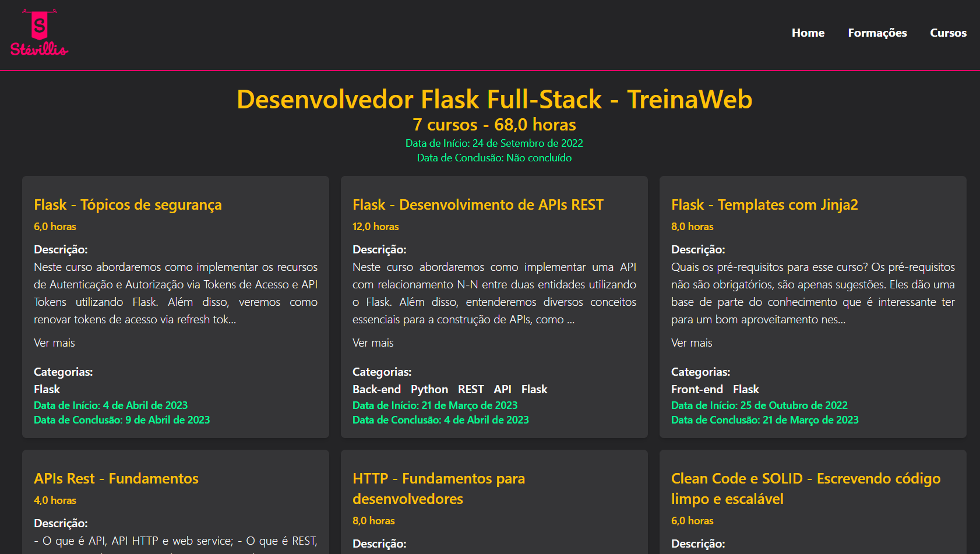Open the APIs Rest - Fundamentos course title
Viewport: 980px width, 554px height.
pyautogui.click(x=116, y=479)
